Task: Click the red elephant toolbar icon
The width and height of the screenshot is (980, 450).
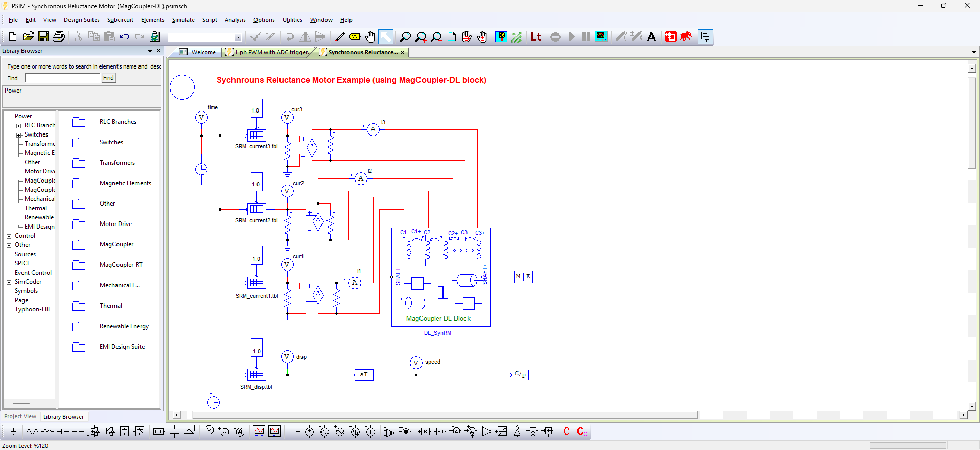Action: tap(686, 37)
